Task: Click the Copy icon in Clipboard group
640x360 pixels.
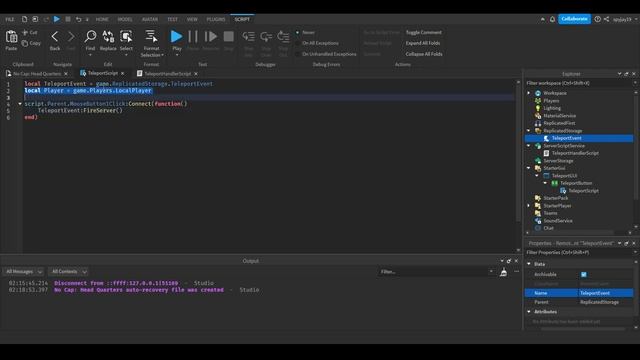Action: coord(25,43)
